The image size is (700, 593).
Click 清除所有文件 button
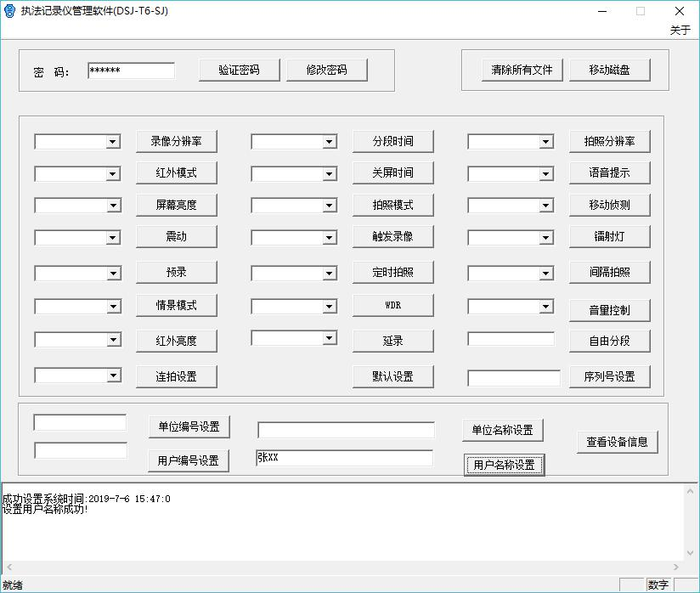click(522, 70)
